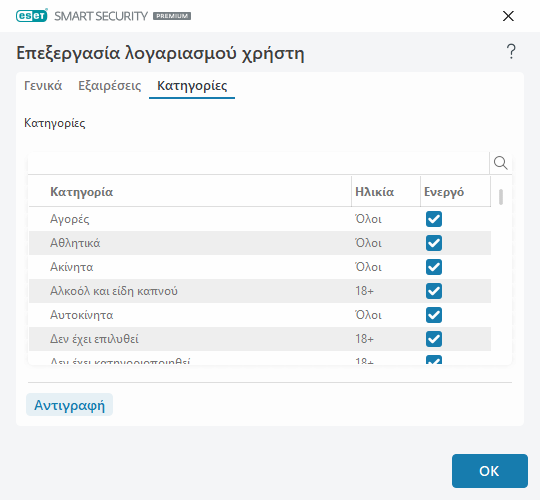This screenshot has height=500, width=540.
Task: Uncheck the Αυτοκίνητα checkbox
Action: [x=434, y=315]
